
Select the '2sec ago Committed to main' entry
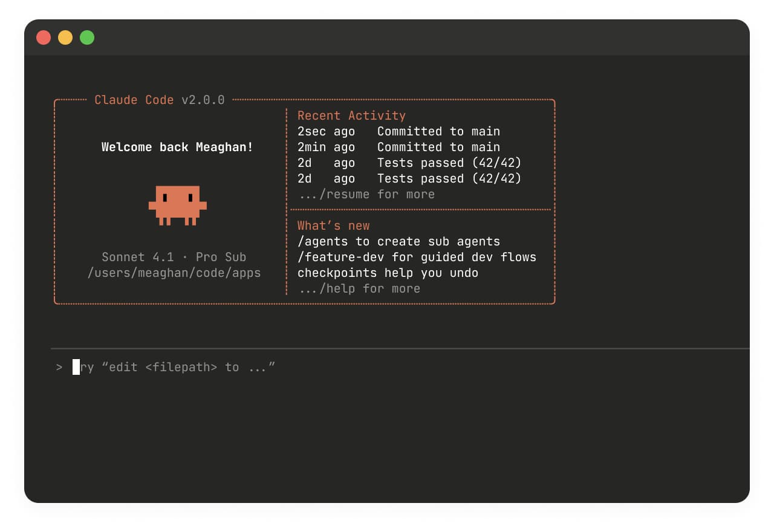[398, 131]
